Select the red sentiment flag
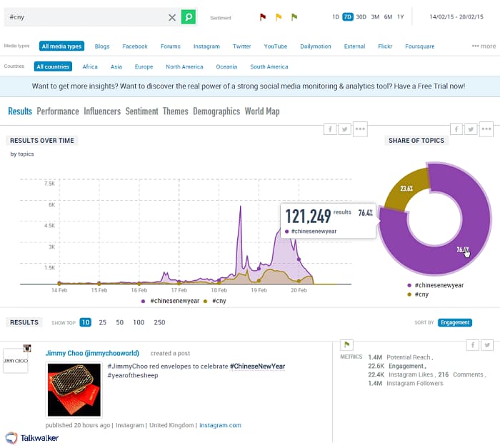This screenshot has width=500, height=448. tap(262, 17)
